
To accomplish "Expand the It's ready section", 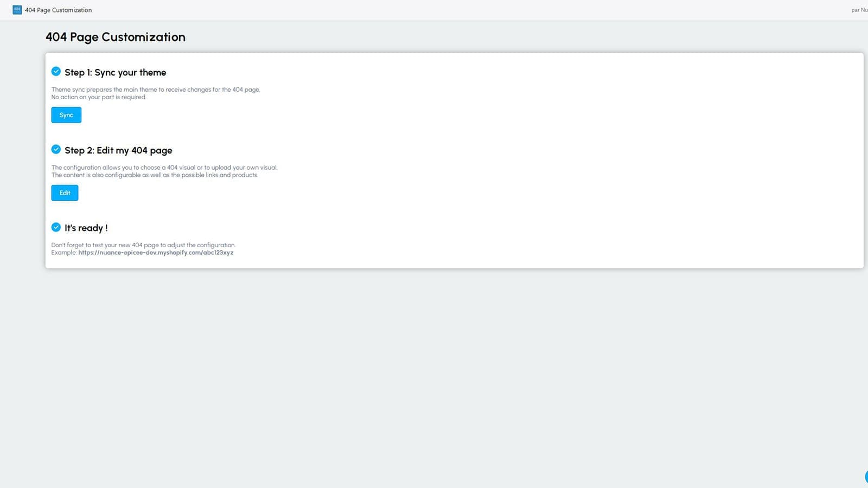I will pos(86,228).
